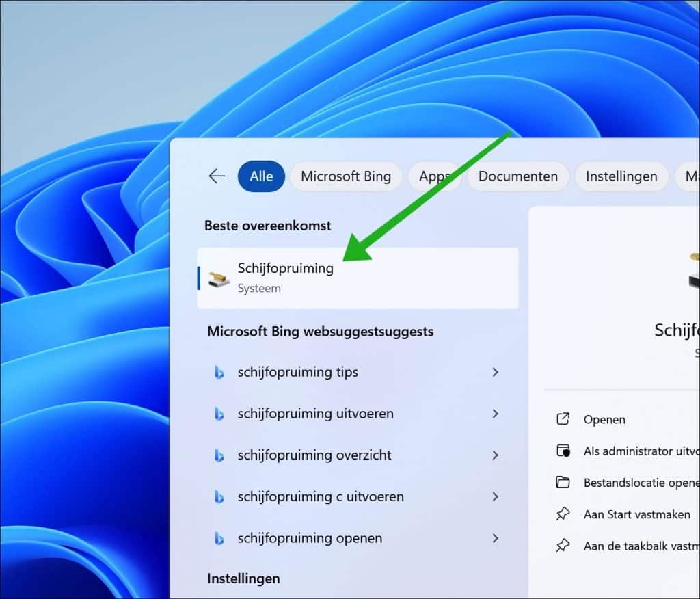The width and height of the screenshot is (700, 599).
Task: Expand chevron for schijfopruiming openen
Action: 495,538
